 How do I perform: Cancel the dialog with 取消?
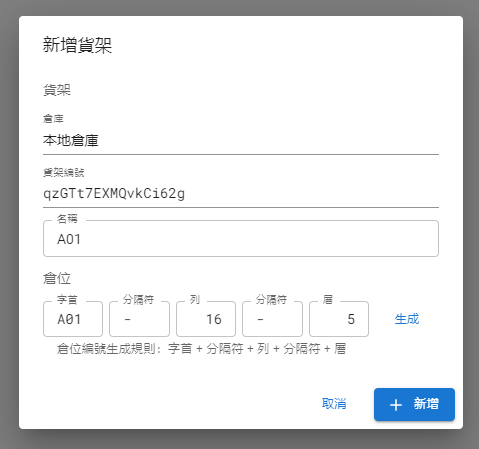(x=334, y=404)
